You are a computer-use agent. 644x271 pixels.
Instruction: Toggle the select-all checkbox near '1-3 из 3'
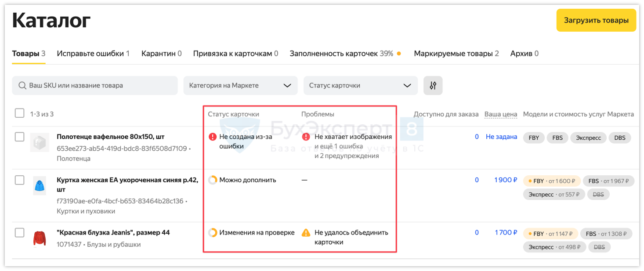tap(19, 113)
